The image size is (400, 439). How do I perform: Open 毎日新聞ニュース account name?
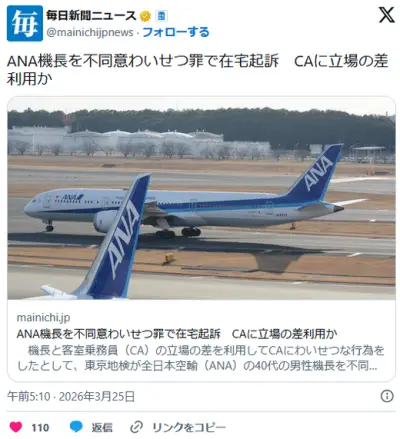coord(91,16)
